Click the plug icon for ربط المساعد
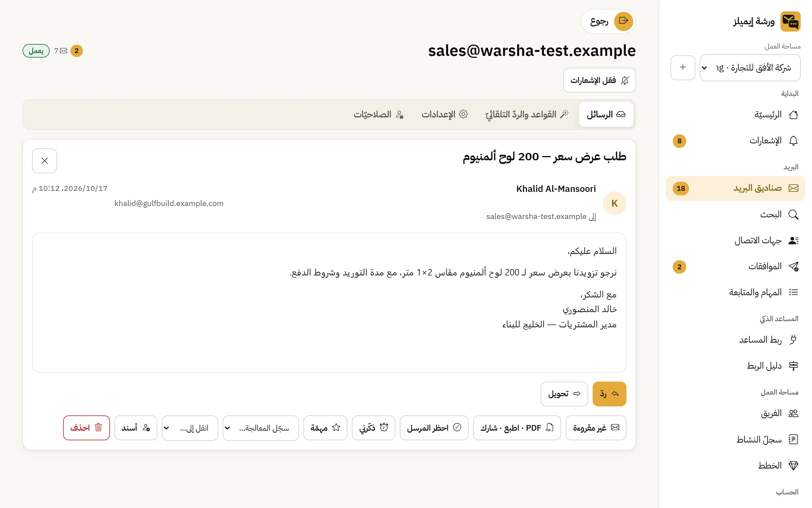This screenshot has height=508, width=812. coord(793,340)
